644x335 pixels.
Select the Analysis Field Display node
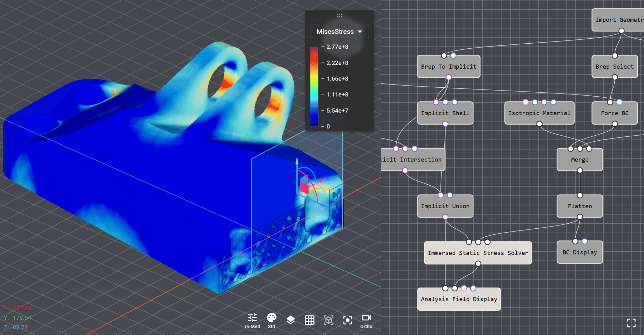tap(459, 299)
